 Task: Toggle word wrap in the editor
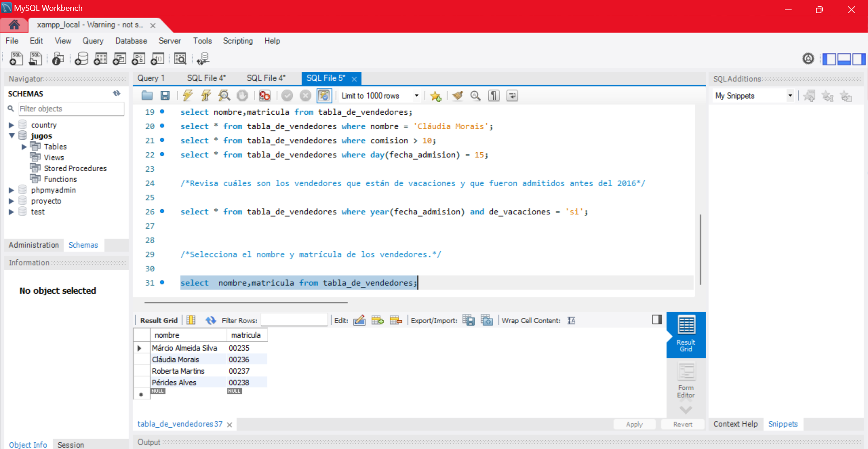[x=512, y=96]
